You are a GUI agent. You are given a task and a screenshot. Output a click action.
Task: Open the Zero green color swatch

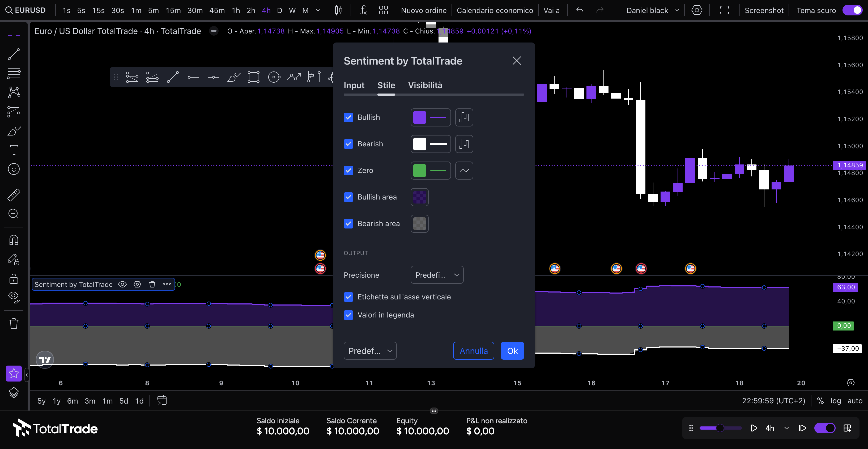pyautogui.click(x=419, y=171)
